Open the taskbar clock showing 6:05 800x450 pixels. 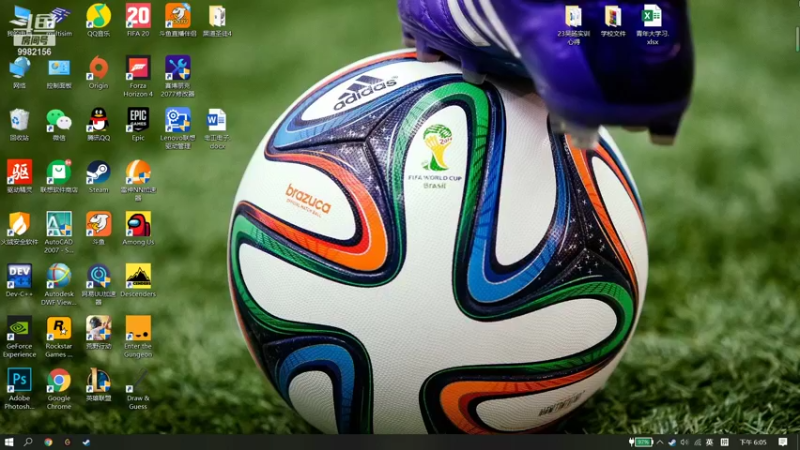[753, 442]
